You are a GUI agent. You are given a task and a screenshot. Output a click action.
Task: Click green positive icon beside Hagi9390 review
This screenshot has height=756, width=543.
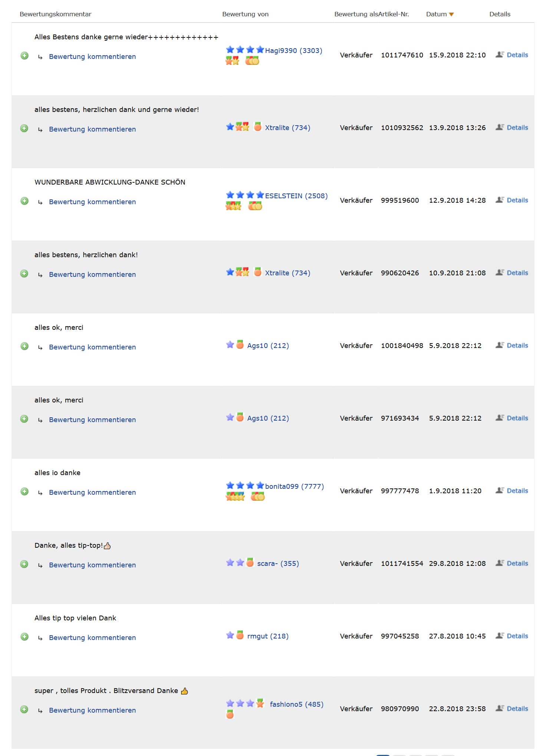24,56
